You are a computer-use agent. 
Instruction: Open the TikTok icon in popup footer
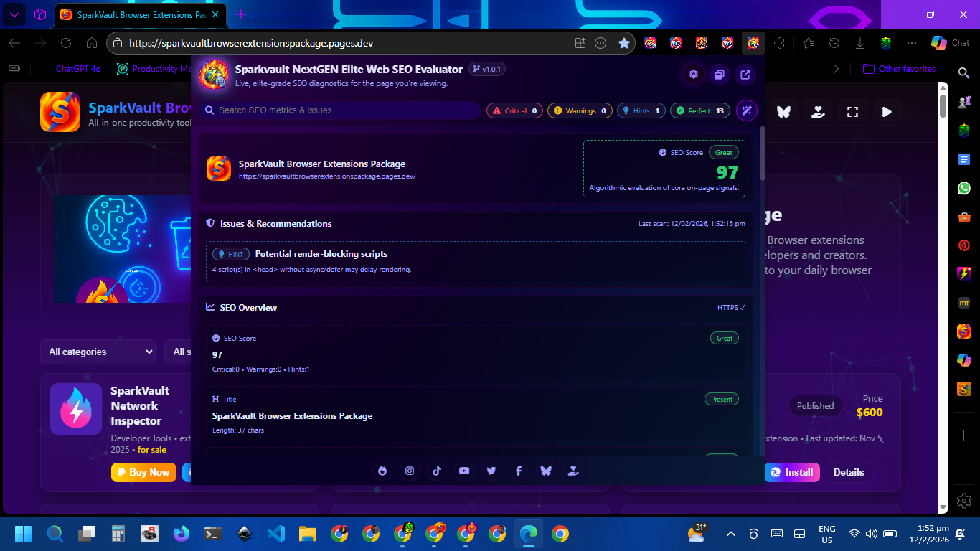coord(436,471)
